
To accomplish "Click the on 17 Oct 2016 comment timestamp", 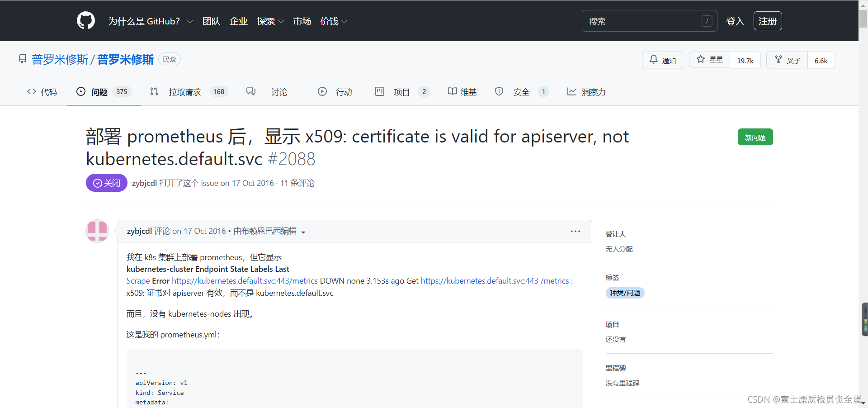I will [x=199, y=231].
